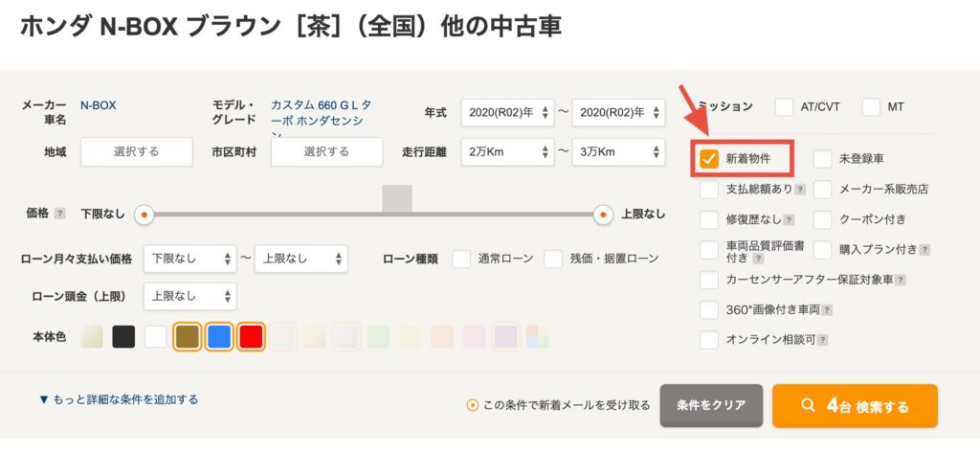Select the pearl body color swatch

92,336
